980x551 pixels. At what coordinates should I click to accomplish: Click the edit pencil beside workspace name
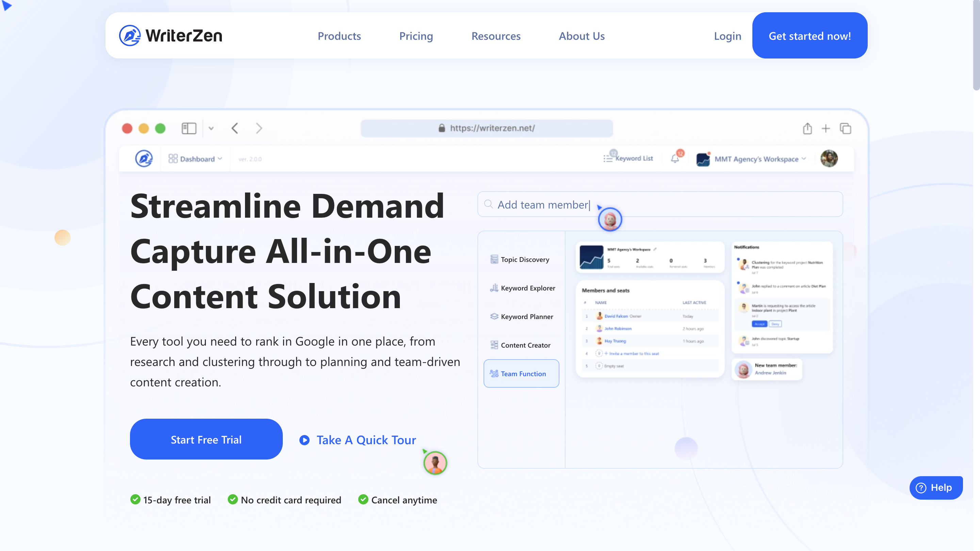(x=655, y=249)
